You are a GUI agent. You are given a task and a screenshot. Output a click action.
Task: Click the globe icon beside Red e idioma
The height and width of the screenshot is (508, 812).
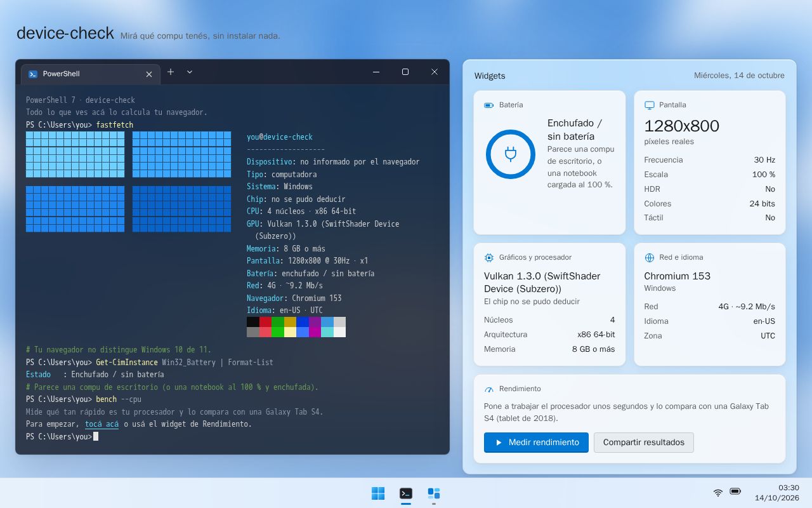pyautogui.click(x=649, y=258)
